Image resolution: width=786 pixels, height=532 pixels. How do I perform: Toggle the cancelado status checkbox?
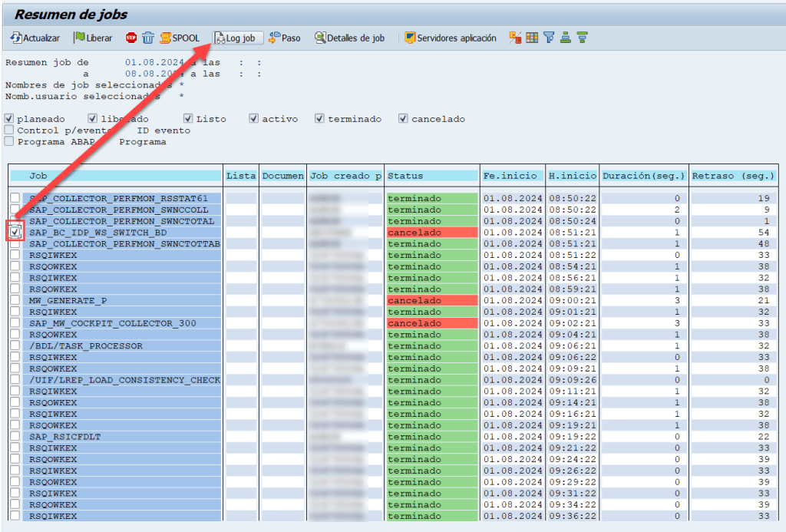(404, 119)
